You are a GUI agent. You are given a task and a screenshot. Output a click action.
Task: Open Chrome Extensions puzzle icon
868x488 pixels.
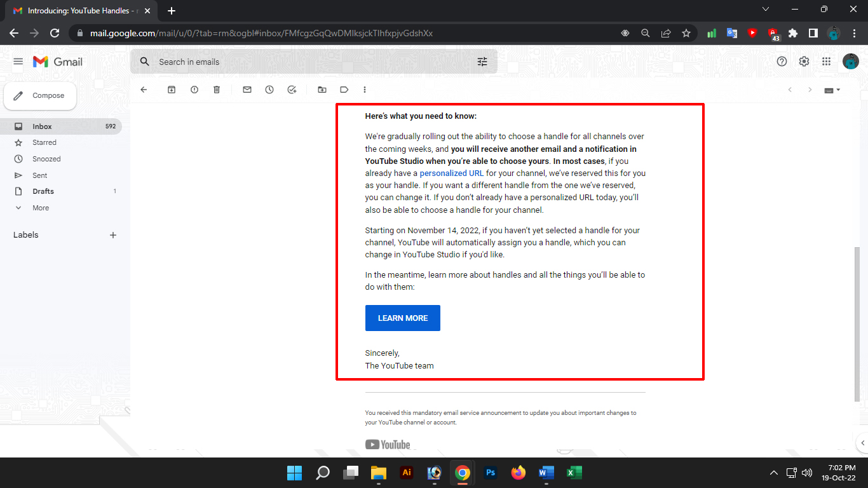pos(792,33)
